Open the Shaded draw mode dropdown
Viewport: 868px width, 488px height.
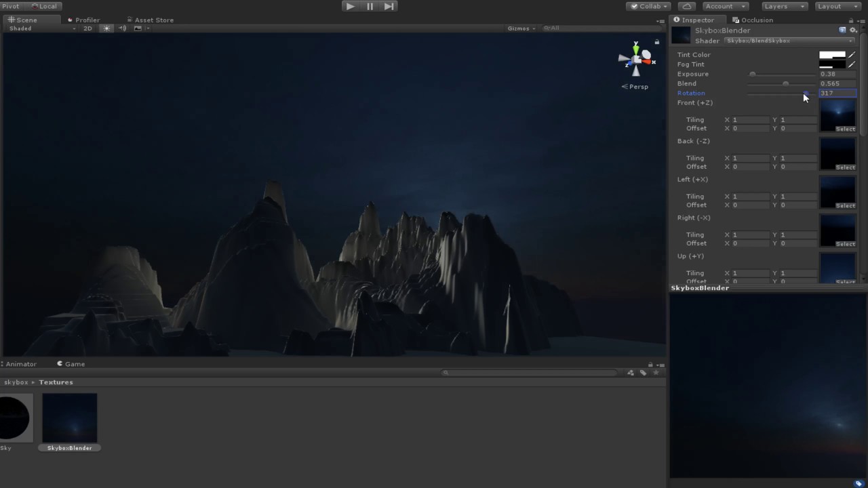pos(42,28)
